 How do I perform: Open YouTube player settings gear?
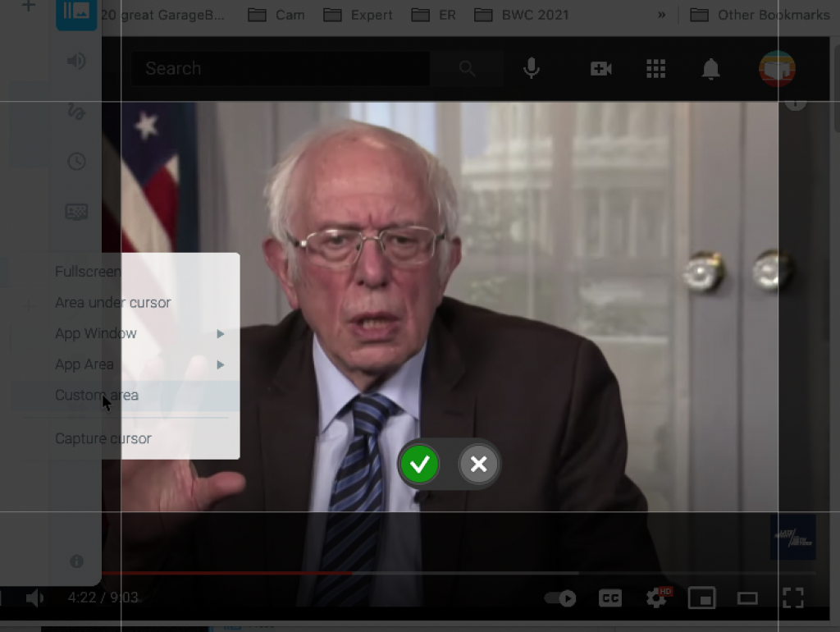tap(656, 598)
